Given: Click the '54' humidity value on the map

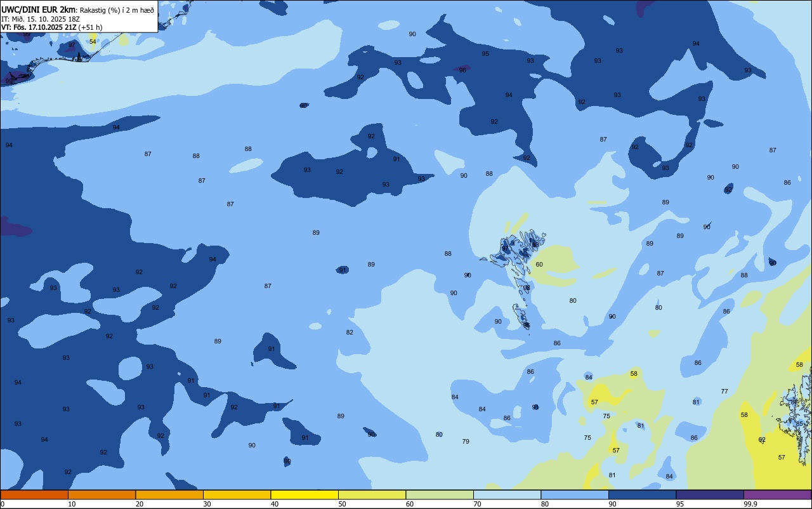Looking at the screenshot, I should (x=93, y=42).
